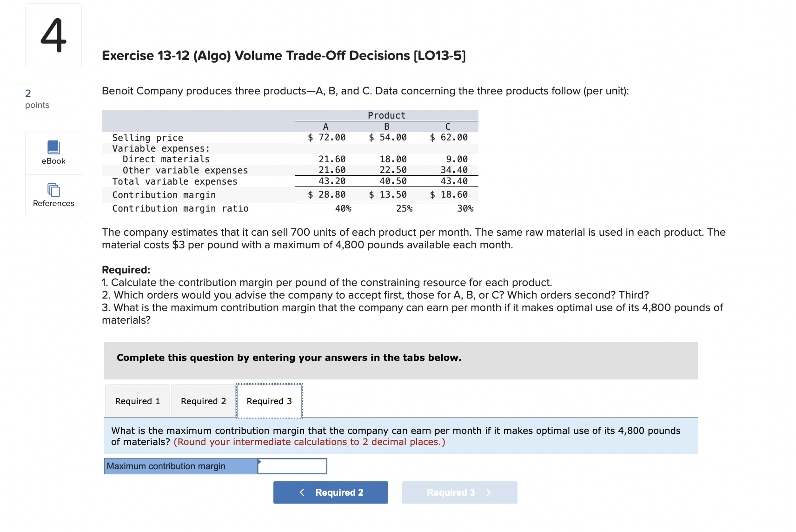This screenshot has height=532, width=796.
Task: Open the eBook resource
Action: [53, 153]
